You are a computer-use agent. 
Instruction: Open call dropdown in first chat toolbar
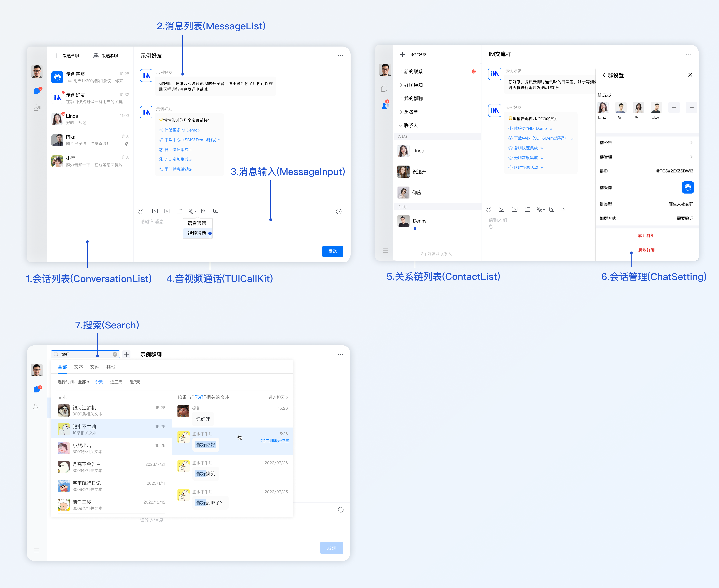[x=193, y=211]
